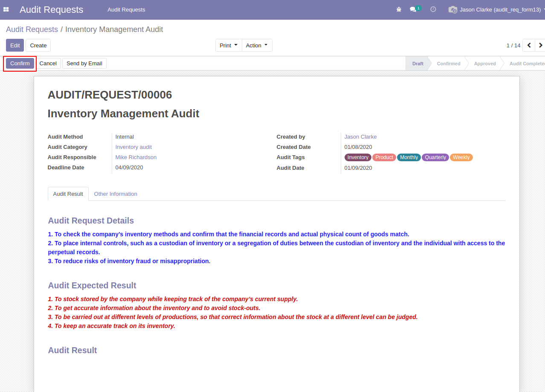The height and width of the screenshot is (392, 545).
Task: Click the Inventory Management Audit breadcrumb text
Action: point(114,29)
